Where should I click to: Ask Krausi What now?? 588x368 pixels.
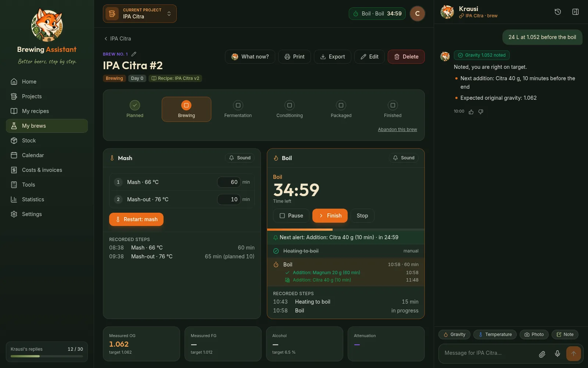(x=250, y=57)
